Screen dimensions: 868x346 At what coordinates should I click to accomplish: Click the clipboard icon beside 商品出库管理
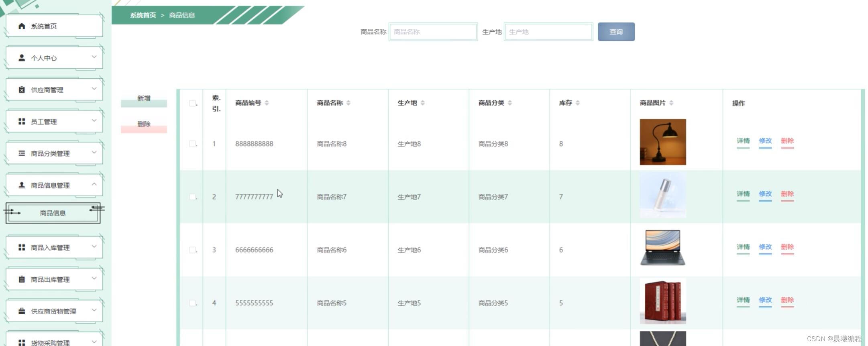(x=22, y=279)
